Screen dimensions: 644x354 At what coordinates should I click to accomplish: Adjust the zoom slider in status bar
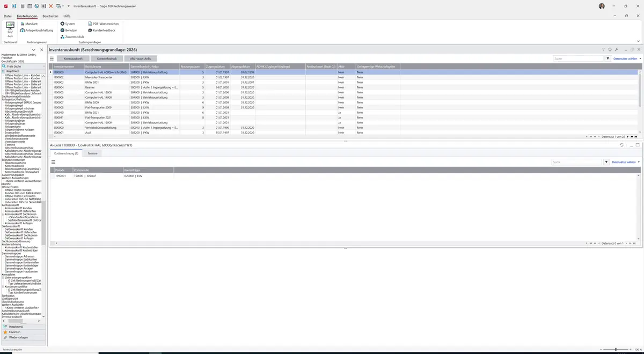(x=616, y=349)
